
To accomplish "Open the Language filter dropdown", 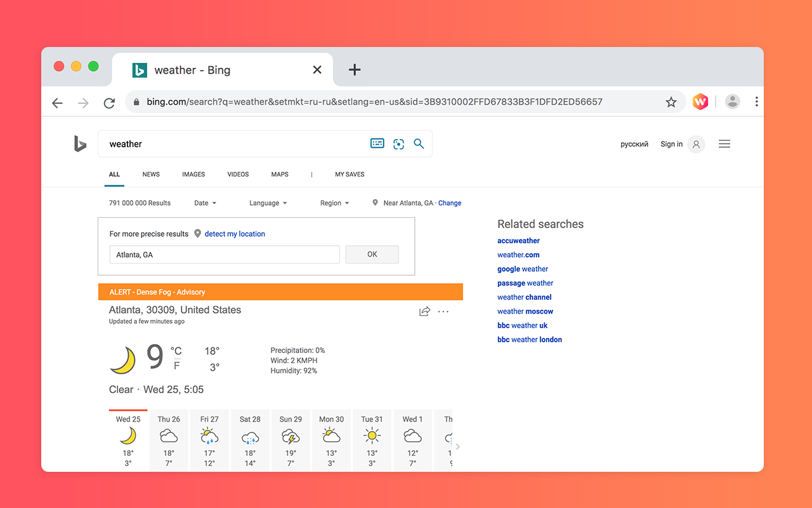I will tap(268, 203).
